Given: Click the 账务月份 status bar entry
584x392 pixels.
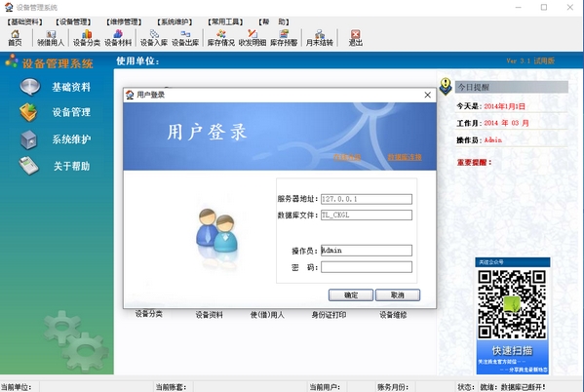Looking at the screenshot, I should pos(393,387).
